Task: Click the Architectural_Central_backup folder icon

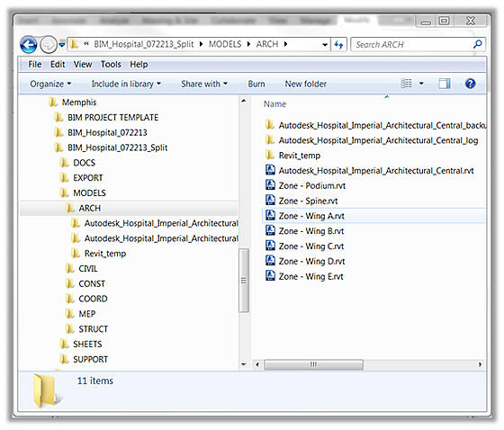Action: pyautogui.click(x=270, y=125)
